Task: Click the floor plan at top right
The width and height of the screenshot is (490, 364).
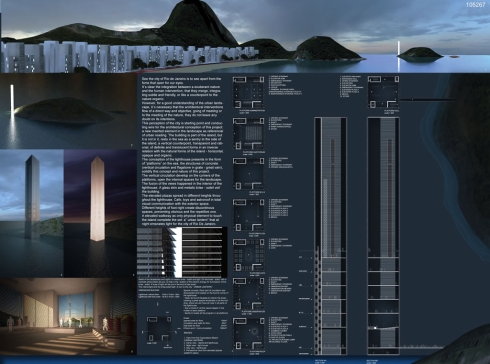Action: click(x=383, y=92)
